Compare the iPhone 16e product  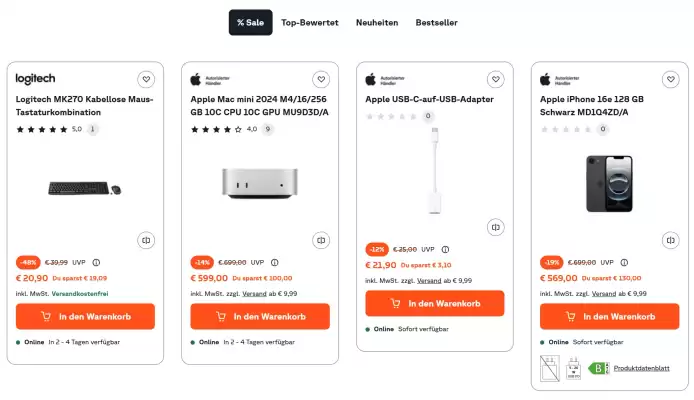671,240
